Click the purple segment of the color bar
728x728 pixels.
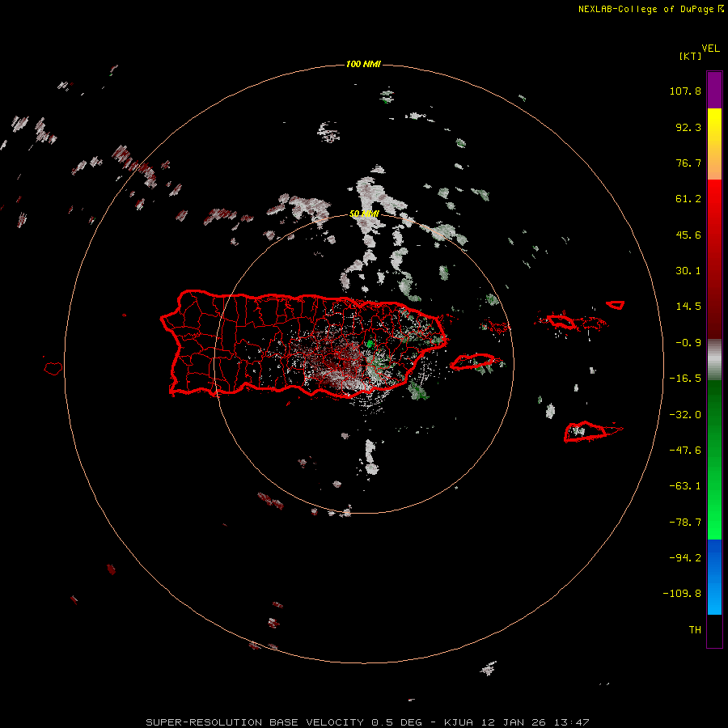coord(714,90)
